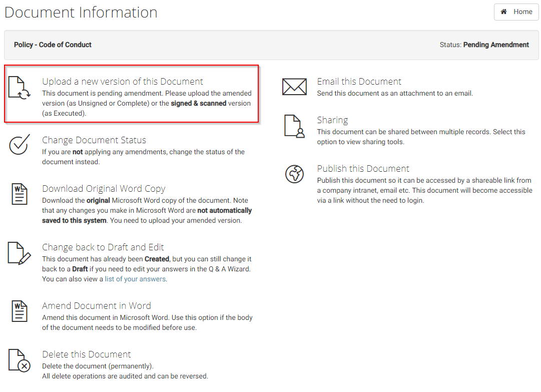Select Amend Document in Word
Image resolution: width=541 pixels, height=392 pixels.
click(97, 305)
